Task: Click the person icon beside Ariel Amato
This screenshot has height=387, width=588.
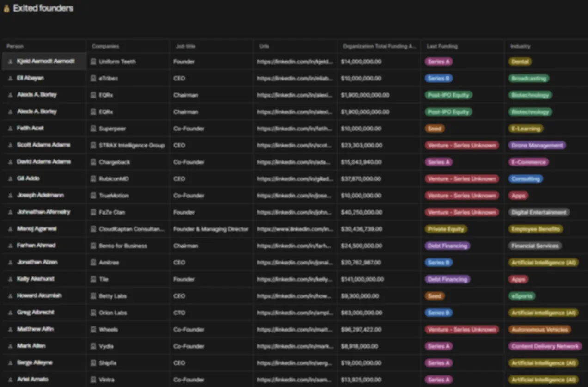Action: coord(10,380)
